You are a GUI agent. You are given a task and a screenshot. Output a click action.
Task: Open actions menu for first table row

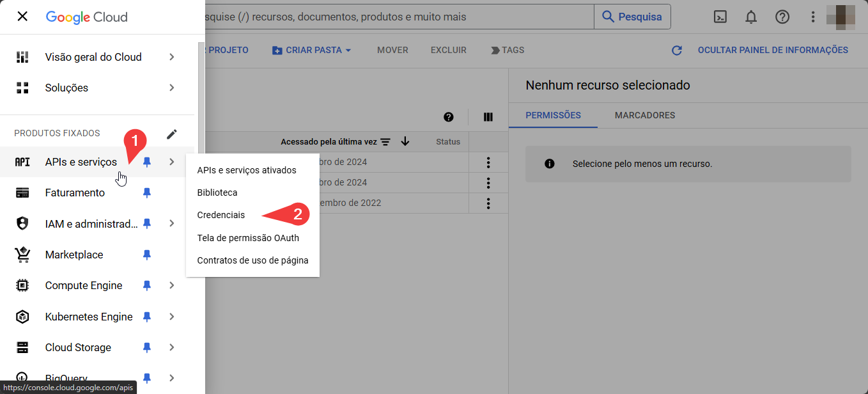click(488, 162)
